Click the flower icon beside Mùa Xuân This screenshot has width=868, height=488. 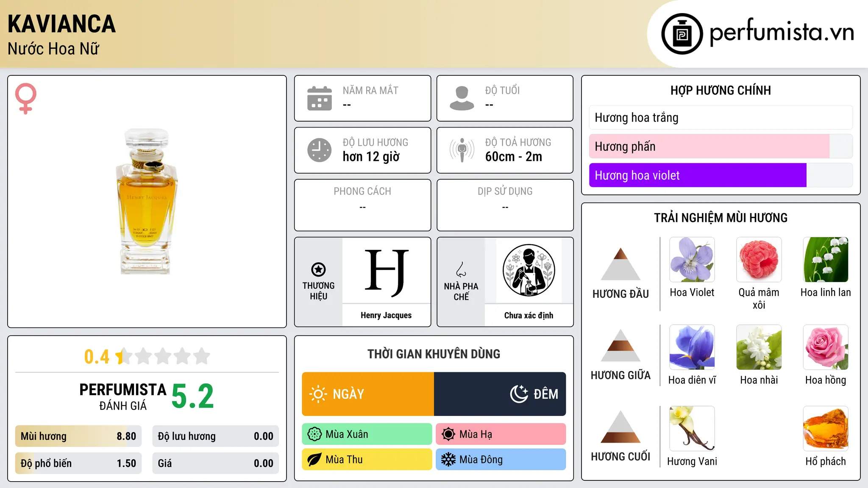click(x=314, y=434)
